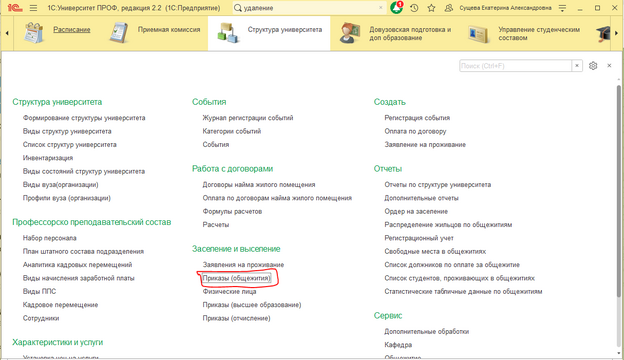Create Оплата по договору
This screenshot has width=624, height=360.
tap(415, 131)
